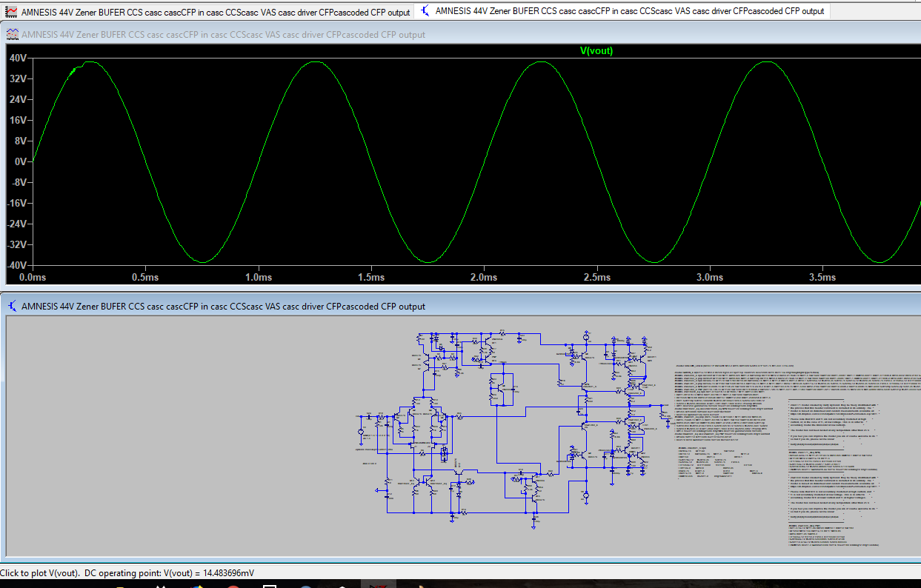Click the -24V label on vertical axis
Image resolution: width=921 pixels, height=588 pixels.
(x=16, y=224)
